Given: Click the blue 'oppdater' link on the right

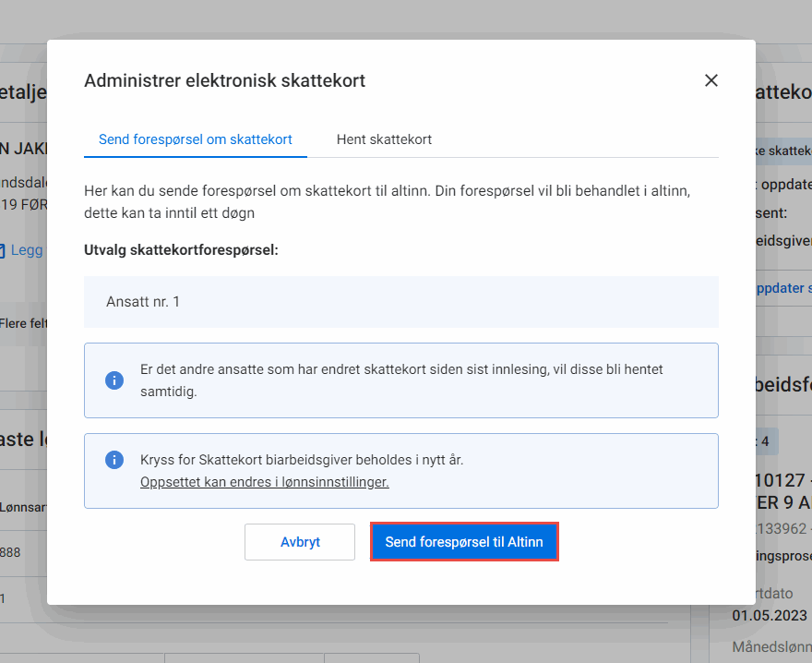Looking at the screenshot, I should [782, 287].
